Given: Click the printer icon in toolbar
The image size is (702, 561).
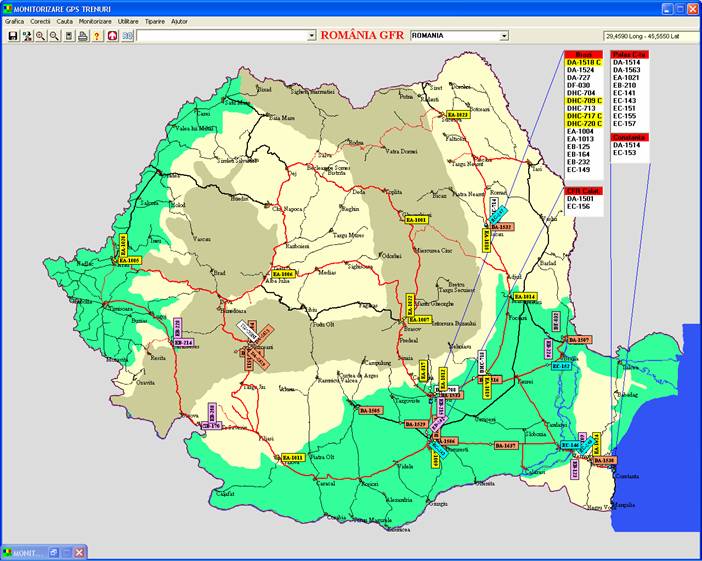Looking at the screenshot, I should pyautogui.click(x=83, y=35).
